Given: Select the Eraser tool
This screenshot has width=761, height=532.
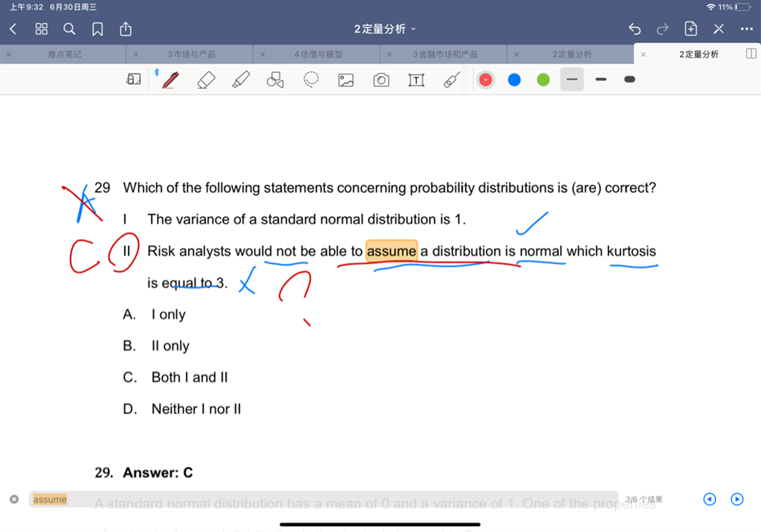Looking at the screenshot, I should point(207,80).
